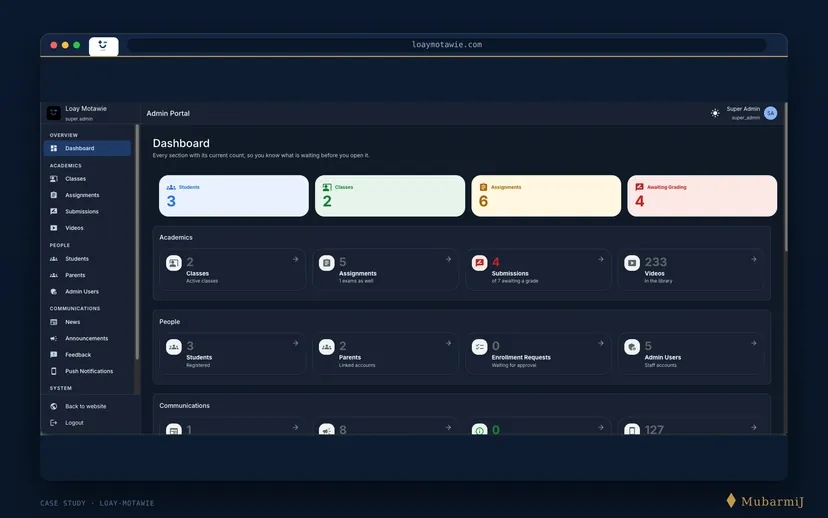Click the Videos tile play icon
Image resolution: width=828 pixels, height=518 pixels.
click(632, 263)
